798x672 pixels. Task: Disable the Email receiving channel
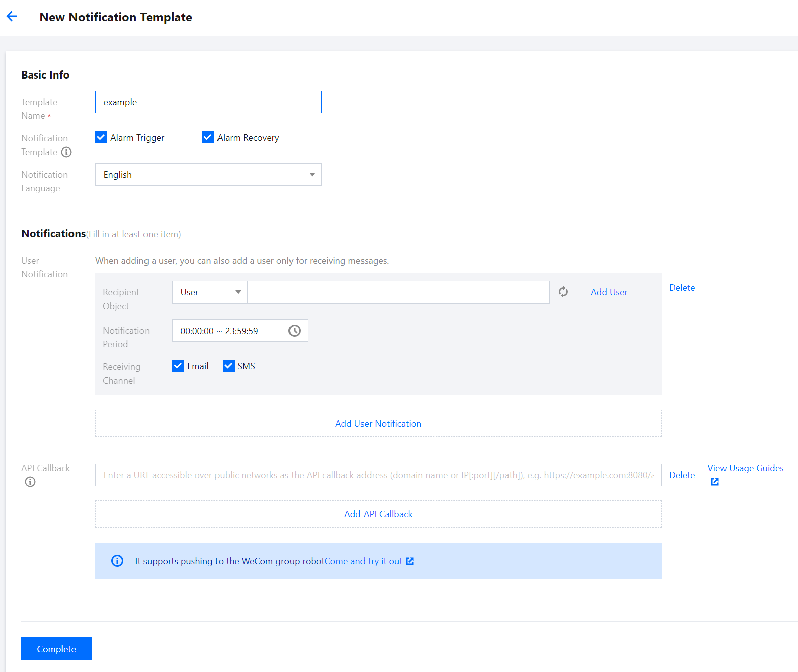click(178, 366)
